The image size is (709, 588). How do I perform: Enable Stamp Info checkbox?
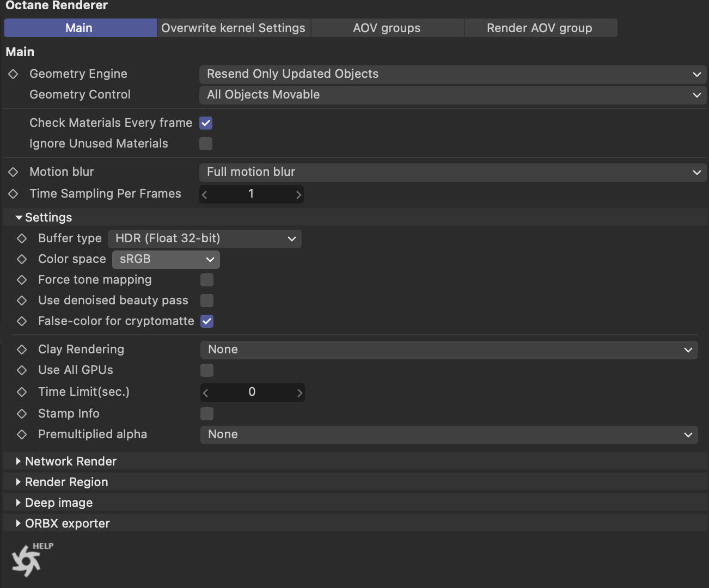[207, 414]
